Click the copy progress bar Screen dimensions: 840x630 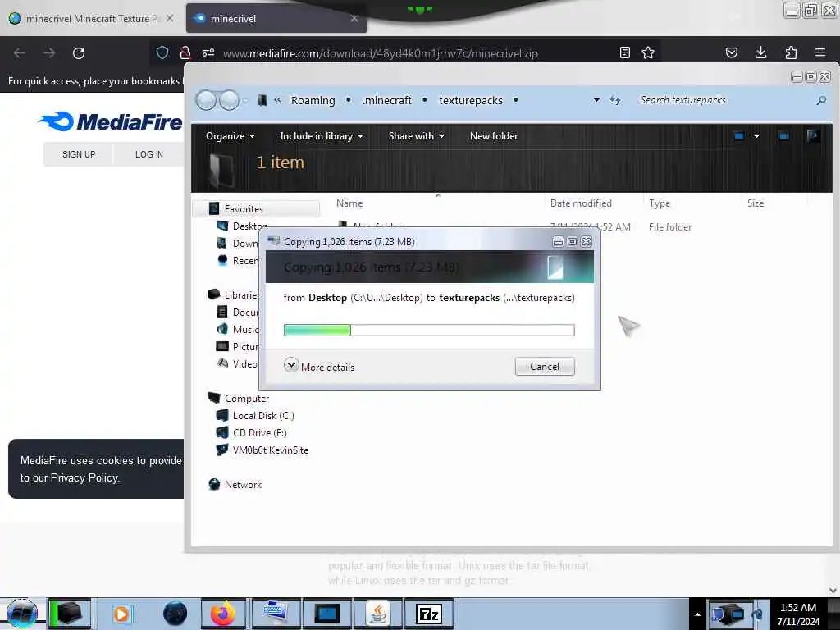[x=428, y=330]
